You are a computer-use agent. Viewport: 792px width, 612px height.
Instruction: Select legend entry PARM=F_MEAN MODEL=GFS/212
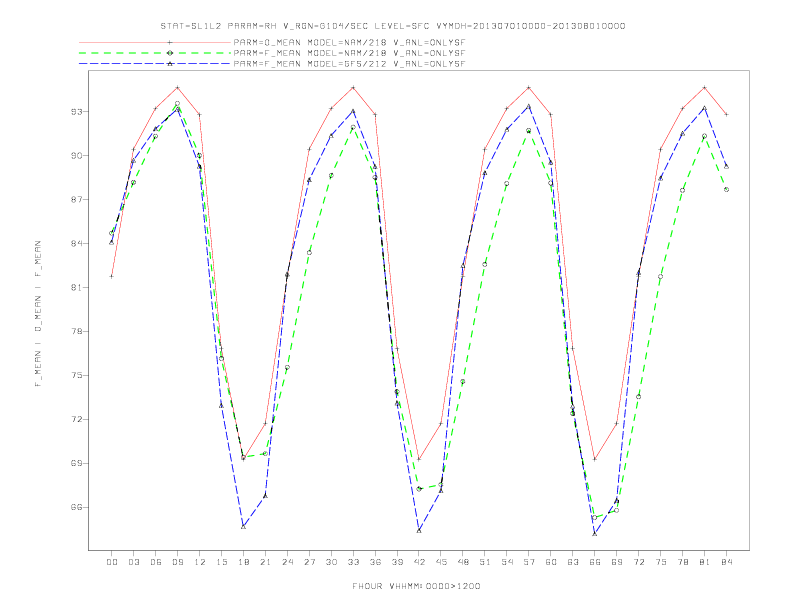(349, 64)
